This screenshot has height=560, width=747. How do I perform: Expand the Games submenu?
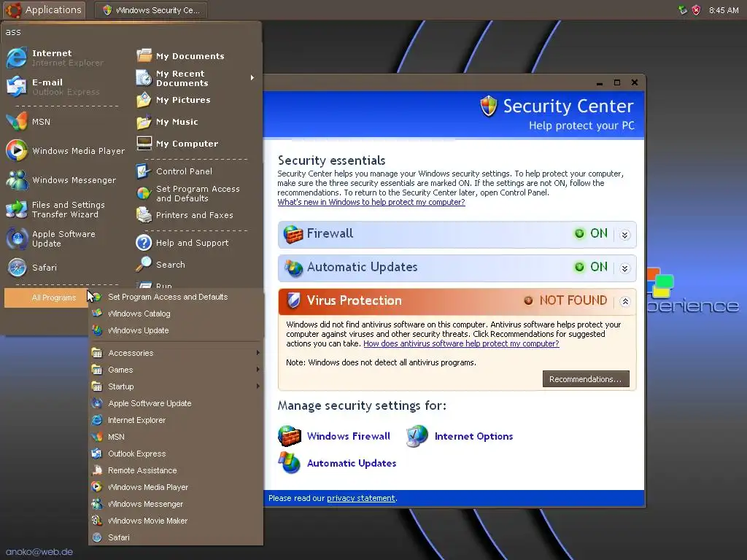click(176, 370)
